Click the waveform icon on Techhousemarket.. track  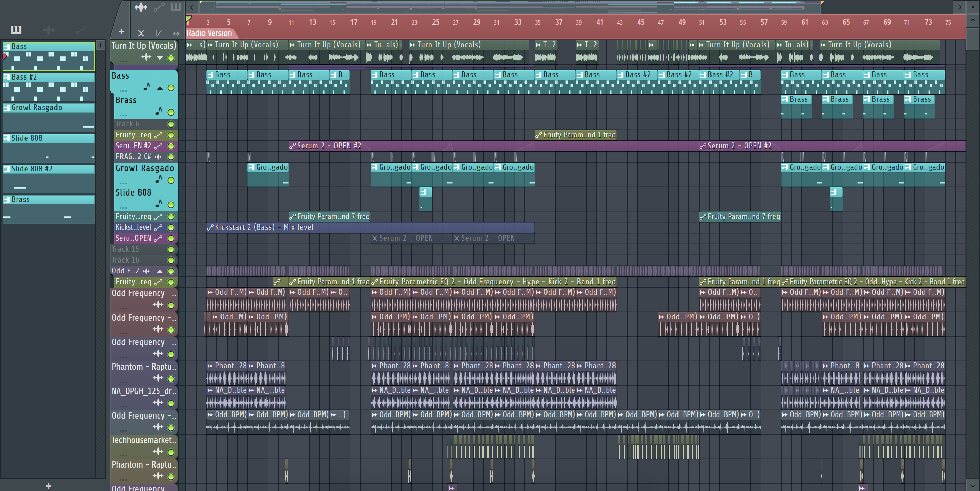pos(158,452)
